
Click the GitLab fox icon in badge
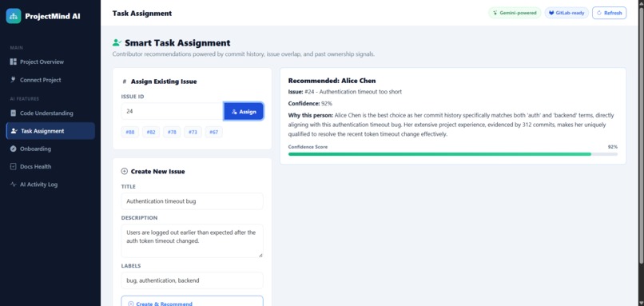tap(551, 13)
